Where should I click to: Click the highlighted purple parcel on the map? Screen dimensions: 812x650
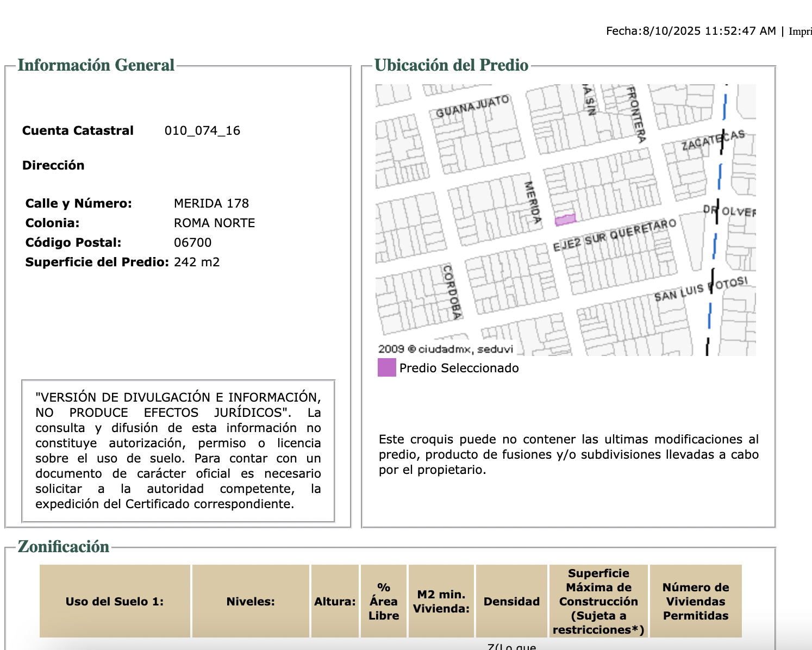click(565, 220)
